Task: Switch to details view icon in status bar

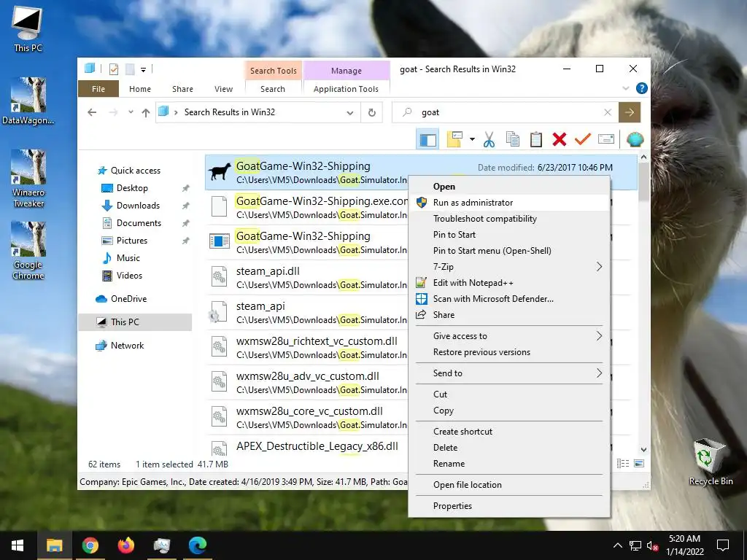Action: click(623, 463)
